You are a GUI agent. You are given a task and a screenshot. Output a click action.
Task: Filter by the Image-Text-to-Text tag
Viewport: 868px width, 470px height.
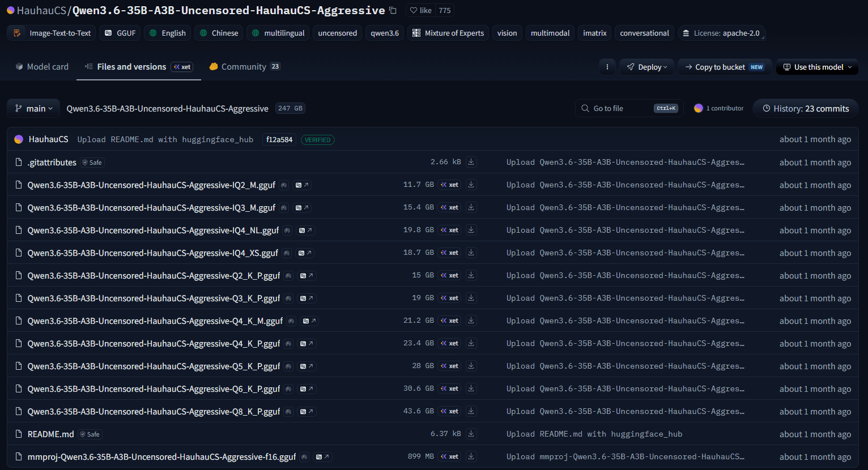tap(52, 33)
